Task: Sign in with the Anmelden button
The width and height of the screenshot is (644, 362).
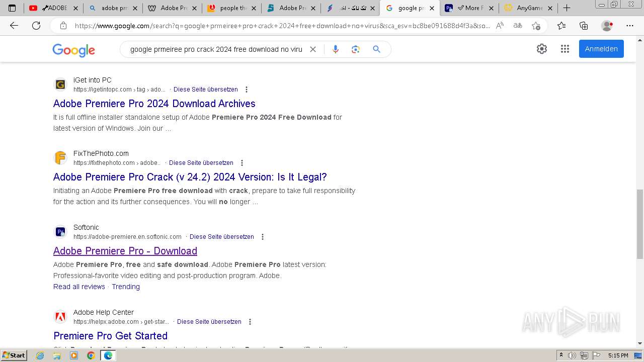Action: tap(601, 49)
